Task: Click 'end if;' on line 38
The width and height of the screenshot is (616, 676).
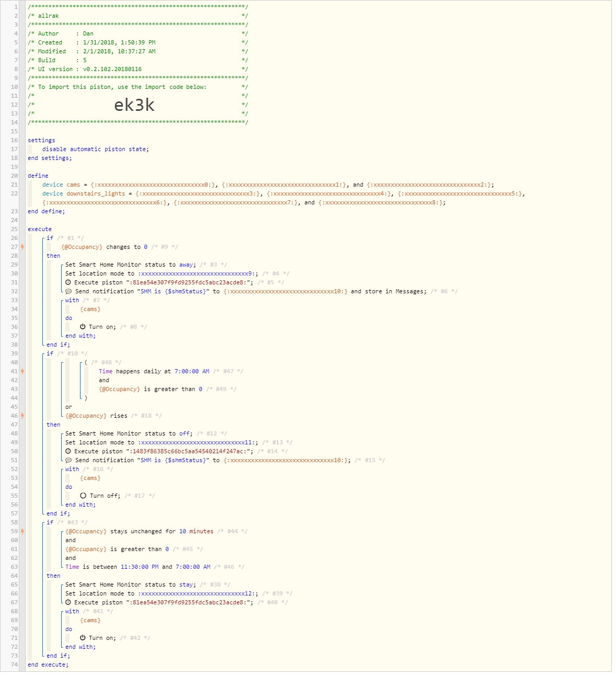Action: pyautogui.click(x=58, y=345)
